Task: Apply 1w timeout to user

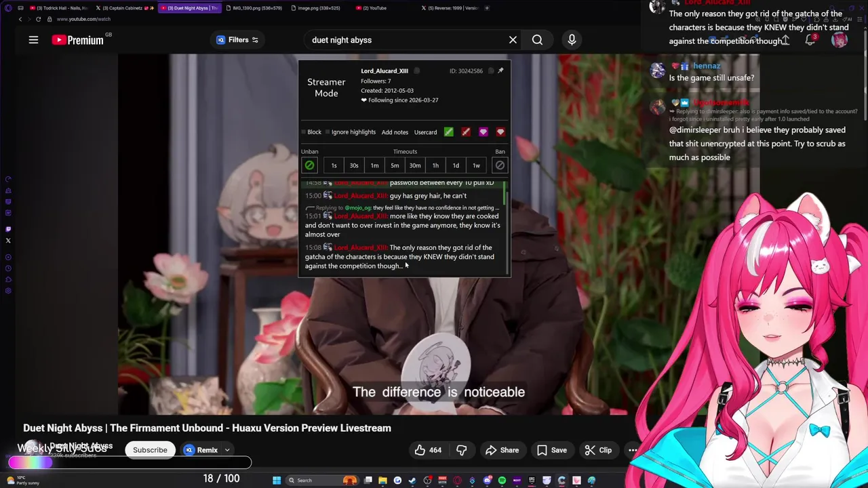Action: 476,165
